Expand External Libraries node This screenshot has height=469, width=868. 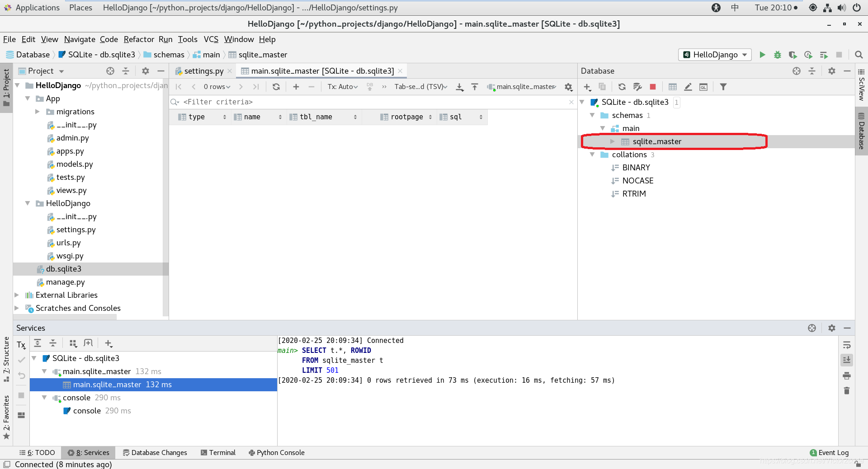(x=17, y=295)
